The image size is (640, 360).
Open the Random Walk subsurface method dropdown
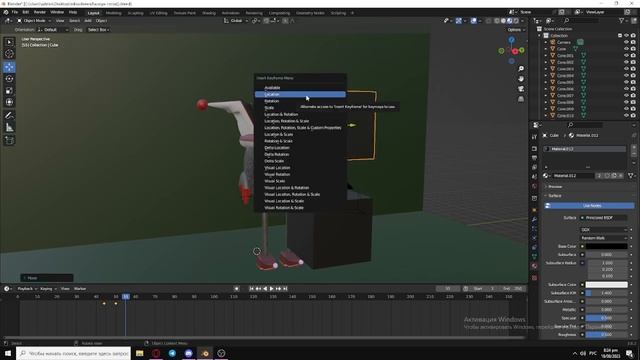point(603,238)
